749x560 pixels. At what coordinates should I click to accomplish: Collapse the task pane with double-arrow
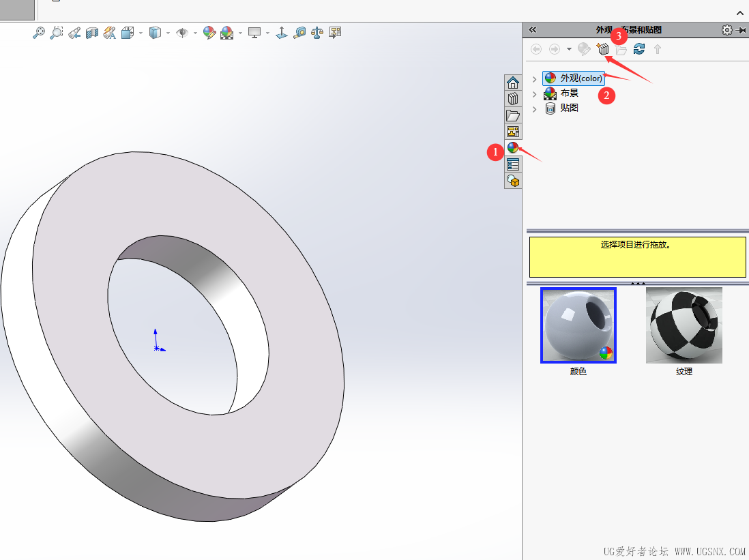pos(533,29)
